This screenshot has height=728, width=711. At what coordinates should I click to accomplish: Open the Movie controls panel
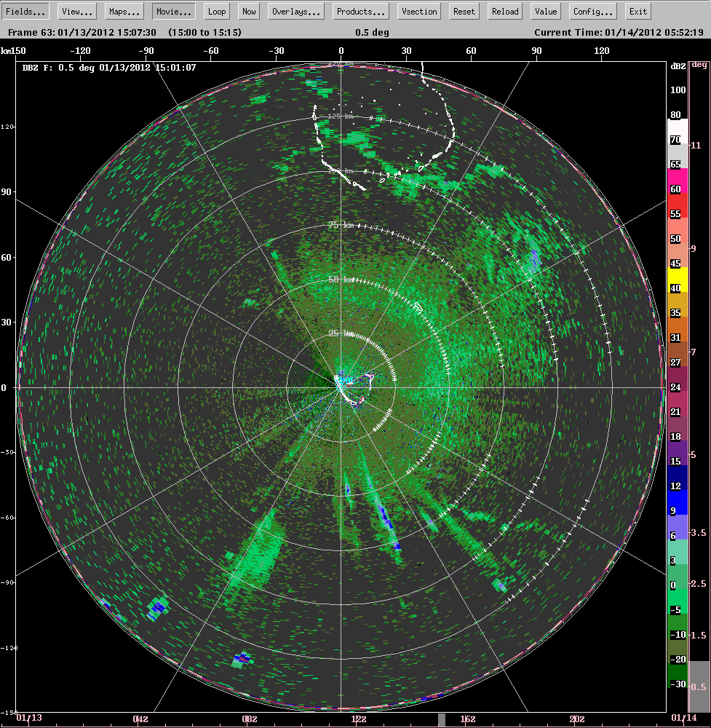(172, 11)
